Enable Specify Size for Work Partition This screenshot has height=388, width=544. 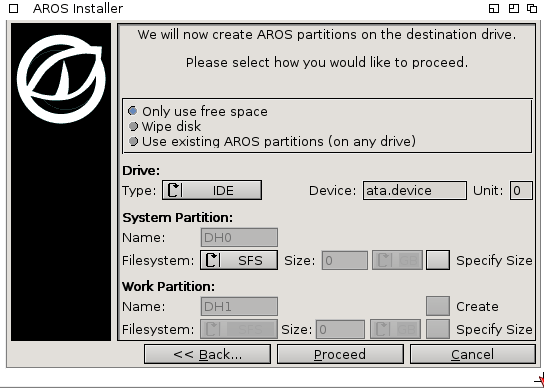coord(438,329)
